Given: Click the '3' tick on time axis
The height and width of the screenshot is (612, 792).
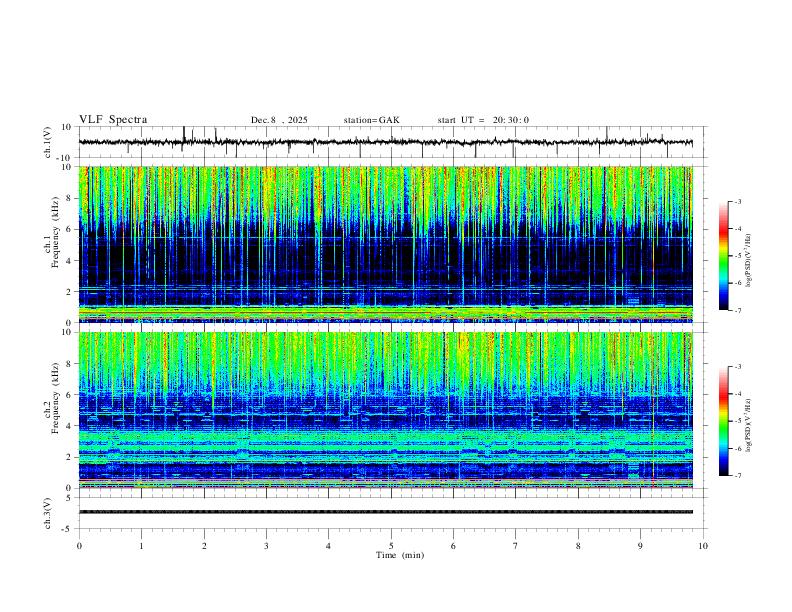Looking at the screenshot, I should tap(266, 546).
